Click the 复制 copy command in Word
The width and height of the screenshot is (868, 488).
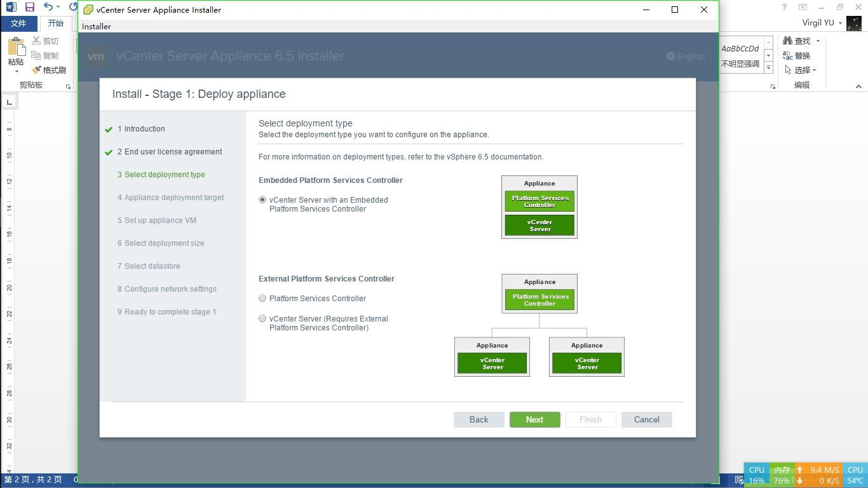(45, 55)
